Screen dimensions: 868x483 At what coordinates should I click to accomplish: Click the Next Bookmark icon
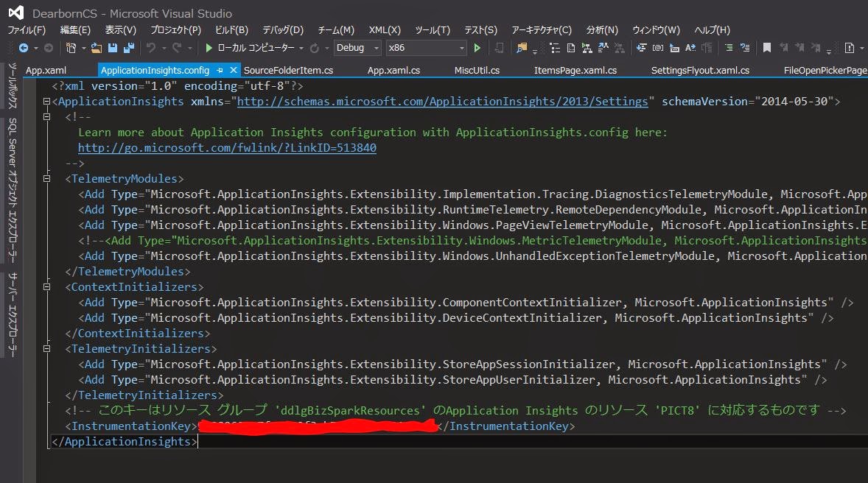(x=799, y=48)
